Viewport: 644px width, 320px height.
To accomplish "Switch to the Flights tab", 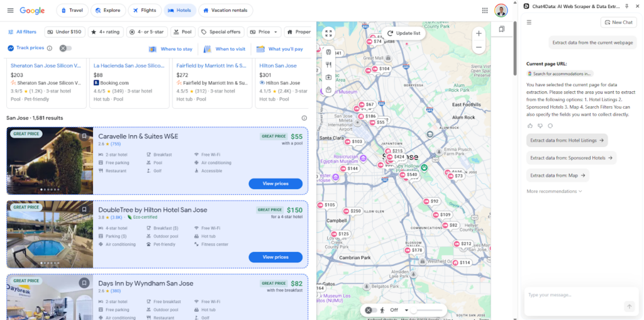I will [144, 10].
